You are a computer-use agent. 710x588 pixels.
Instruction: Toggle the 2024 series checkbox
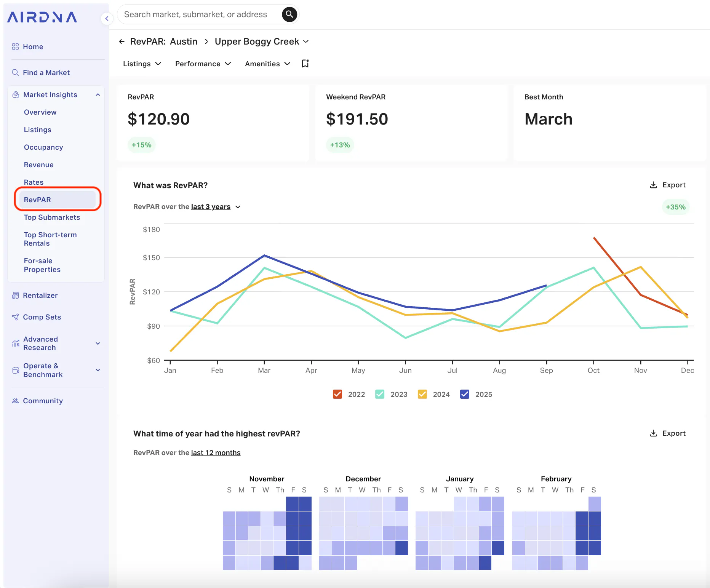click(422, 394)
